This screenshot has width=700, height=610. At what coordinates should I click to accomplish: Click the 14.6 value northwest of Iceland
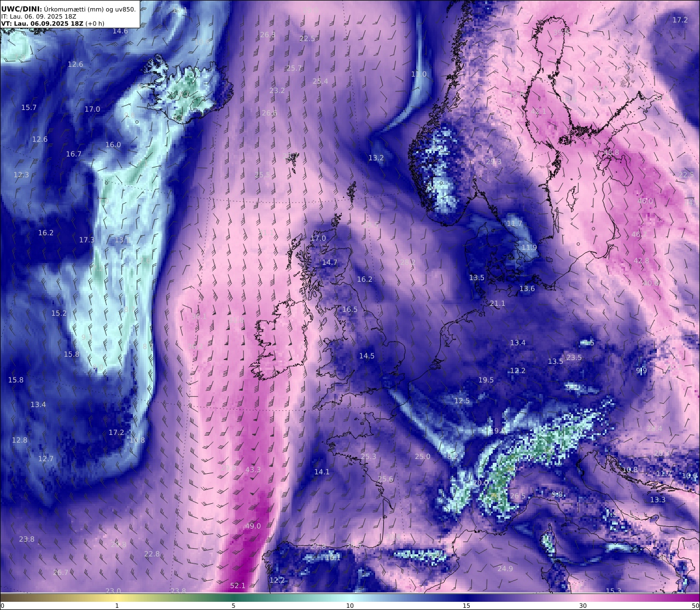point(120,31)
